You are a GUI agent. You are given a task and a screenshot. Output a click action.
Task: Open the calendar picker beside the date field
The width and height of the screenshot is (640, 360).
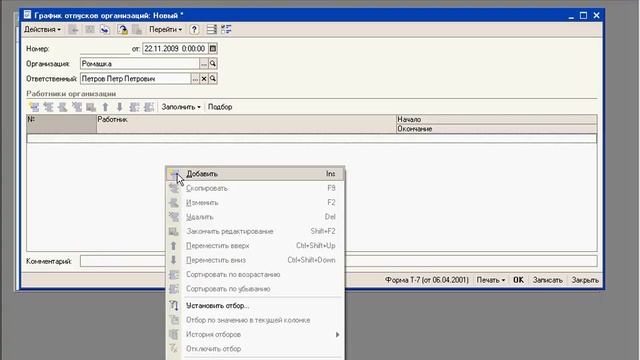point(213,49)
